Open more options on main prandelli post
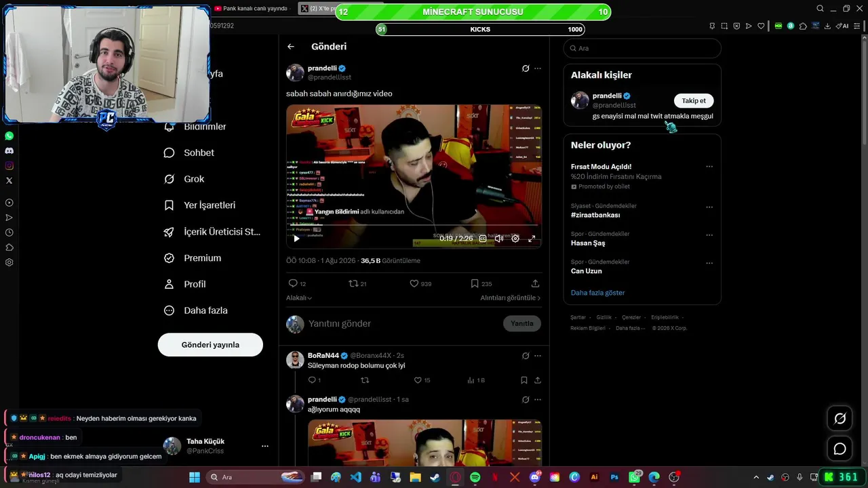The height and width of the screenshot is (488, 868). coord(538,68)
